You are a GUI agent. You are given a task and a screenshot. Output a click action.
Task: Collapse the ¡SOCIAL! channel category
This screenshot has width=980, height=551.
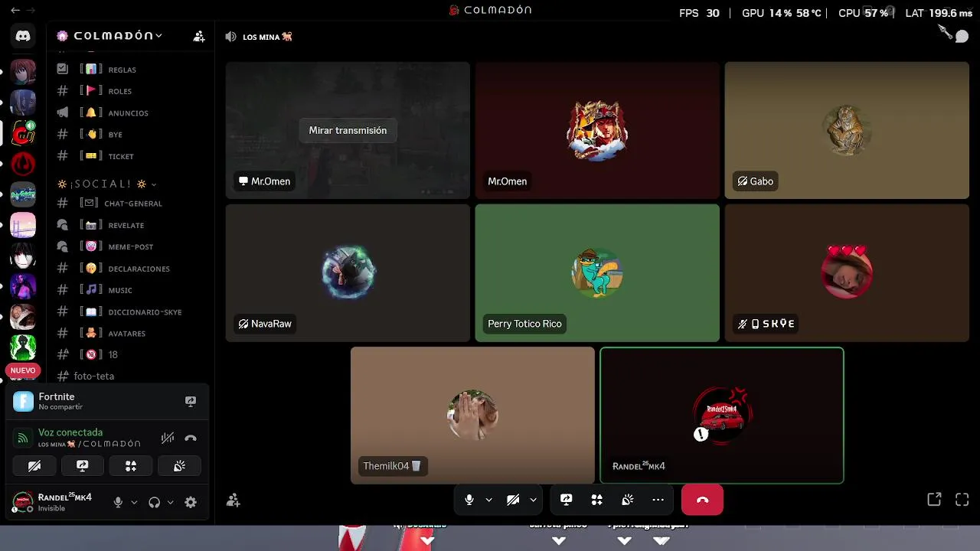tap(107, 184)
